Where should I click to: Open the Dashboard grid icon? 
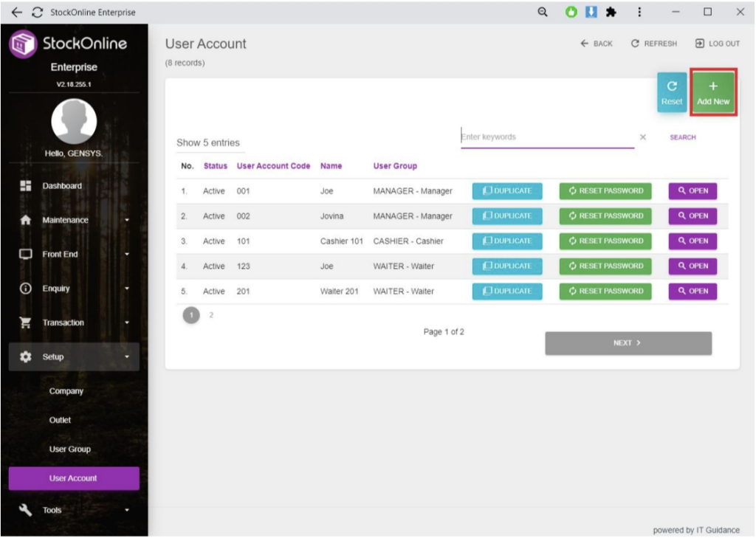coord(25,185)
